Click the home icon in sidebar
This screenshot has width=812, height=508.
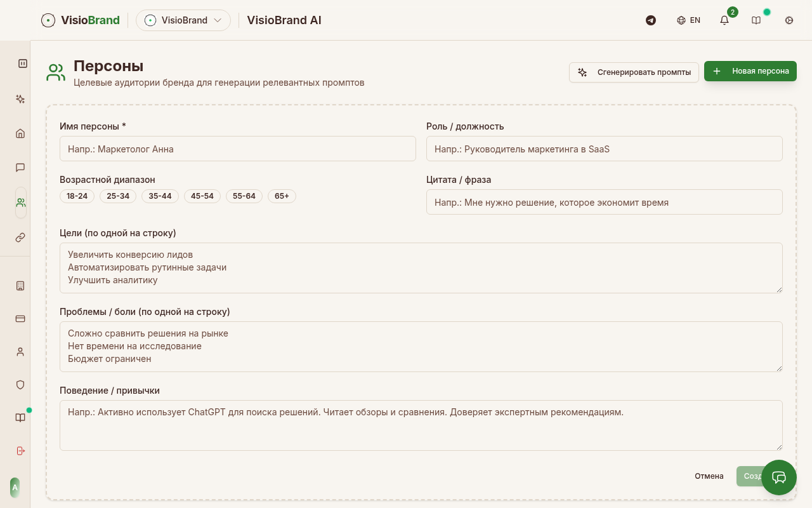20,133
